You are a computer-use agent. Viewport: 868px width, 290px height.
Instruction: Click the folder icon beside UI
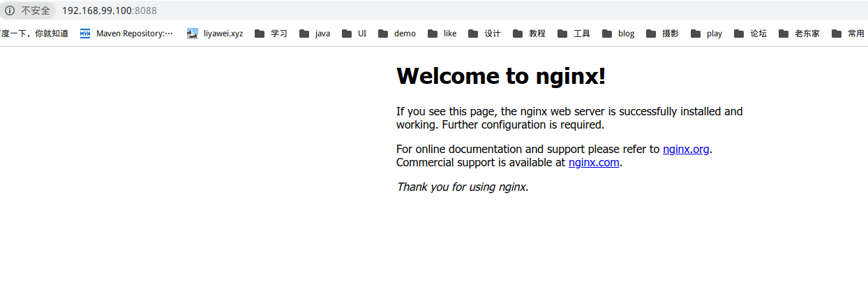[347, 33]
